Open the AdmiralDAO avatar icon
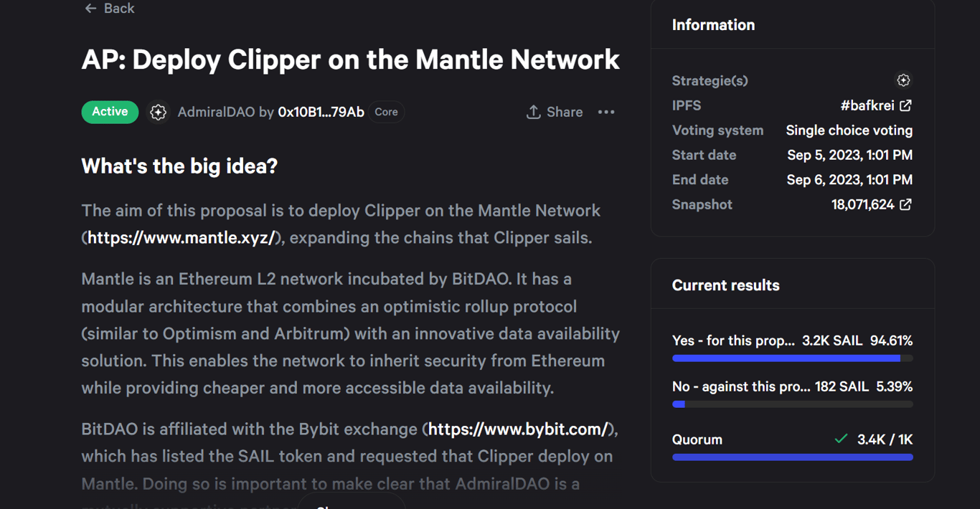 coord(158,112)
